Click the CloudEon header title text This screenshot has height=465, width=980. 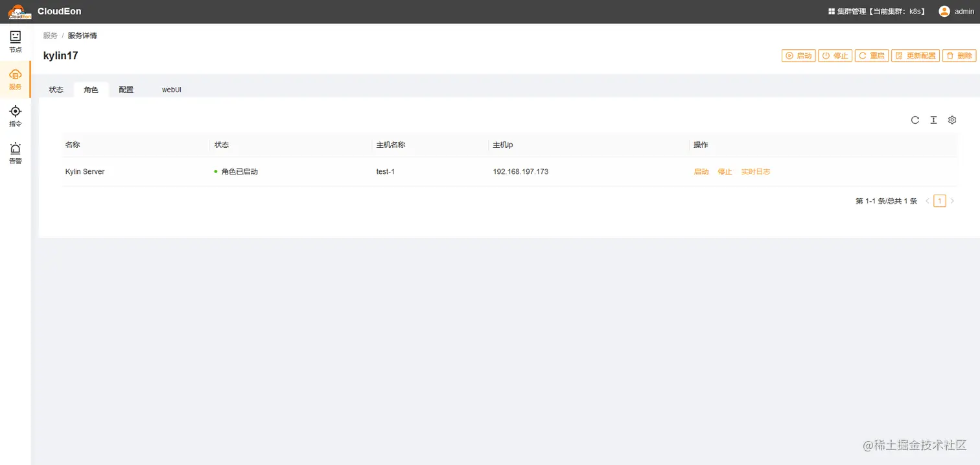coord(60,12)
